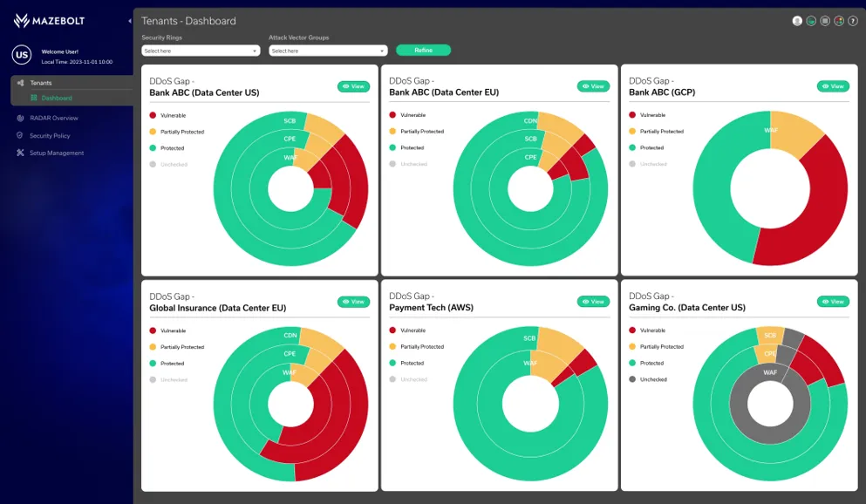The image size is (866, 504).
Task: Click View on Payment Tech (AWS) card
Action: pos(593,302)
